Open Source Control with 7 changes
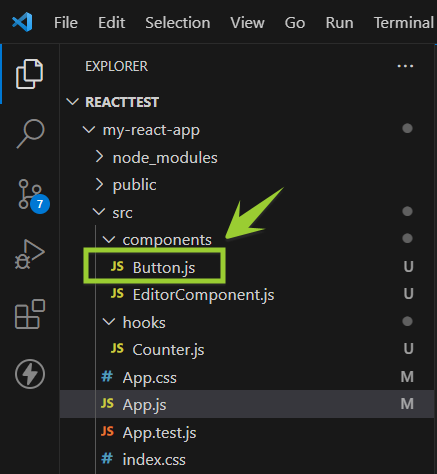Screen dimensions: 437x474 33,196
